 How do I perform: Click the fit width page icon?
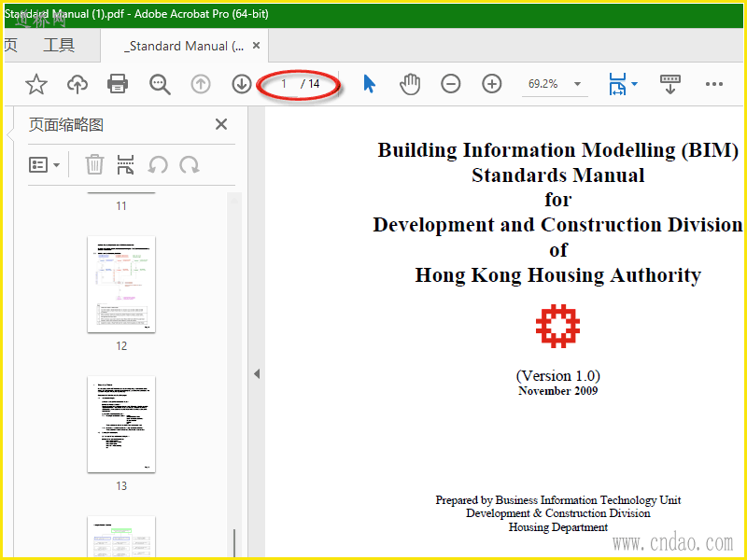(x=618, y=84)
